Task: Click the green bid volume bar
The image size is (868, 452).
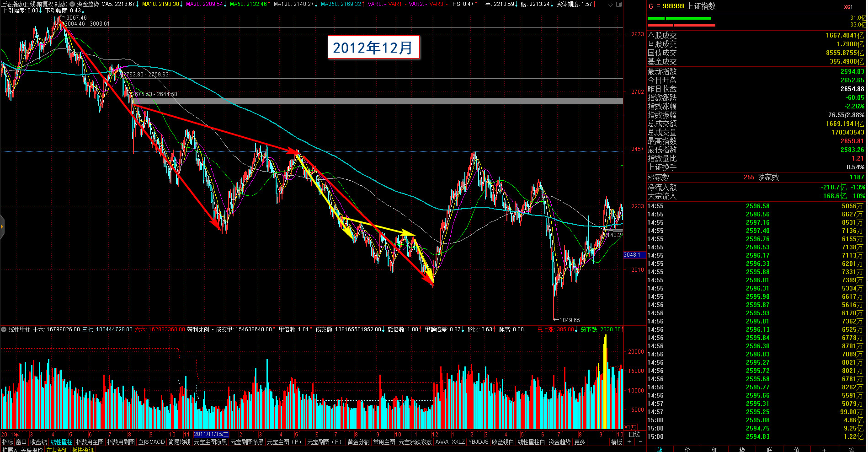Action: pos(679,18)
